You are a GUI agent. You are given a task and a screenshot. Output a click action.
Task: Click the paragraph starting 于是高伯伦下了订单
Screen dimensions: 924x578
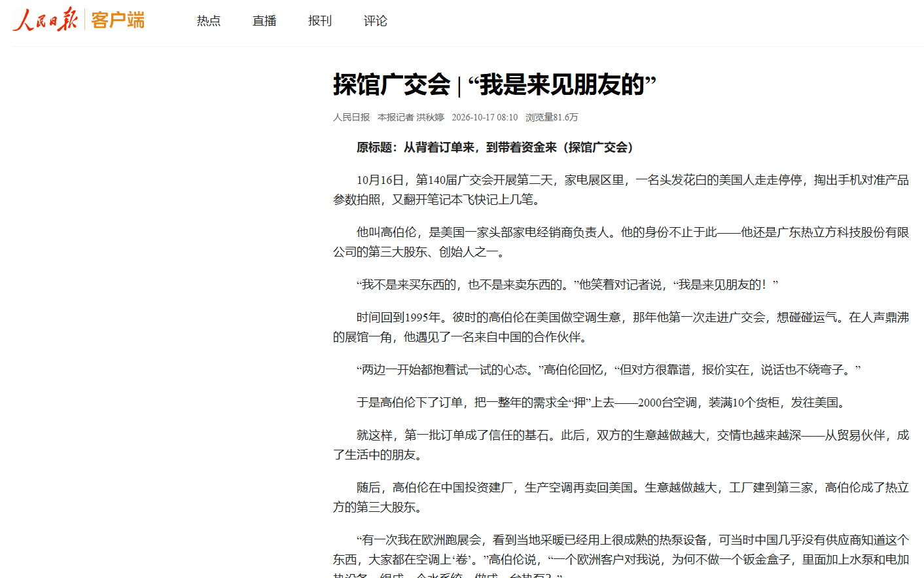[x=603, y=403]
